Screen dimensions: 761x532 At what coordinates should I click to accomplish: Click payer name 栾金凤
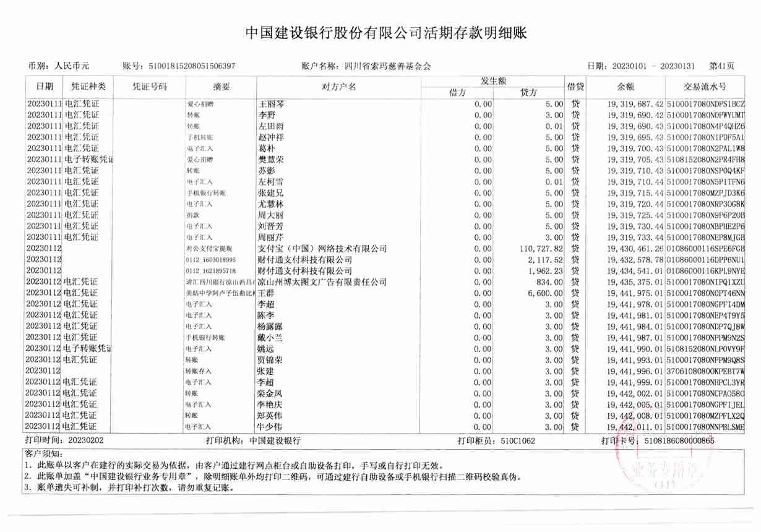point(270,393)
